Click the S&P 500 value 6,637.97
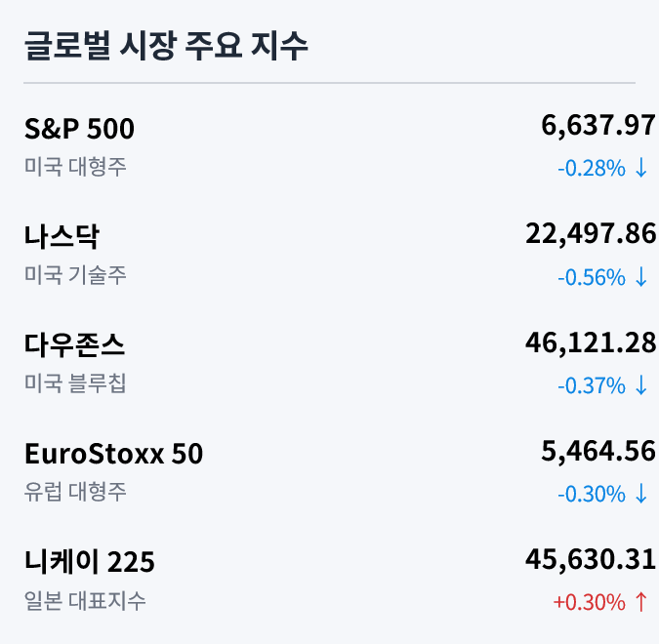 [x=597, y=126]
